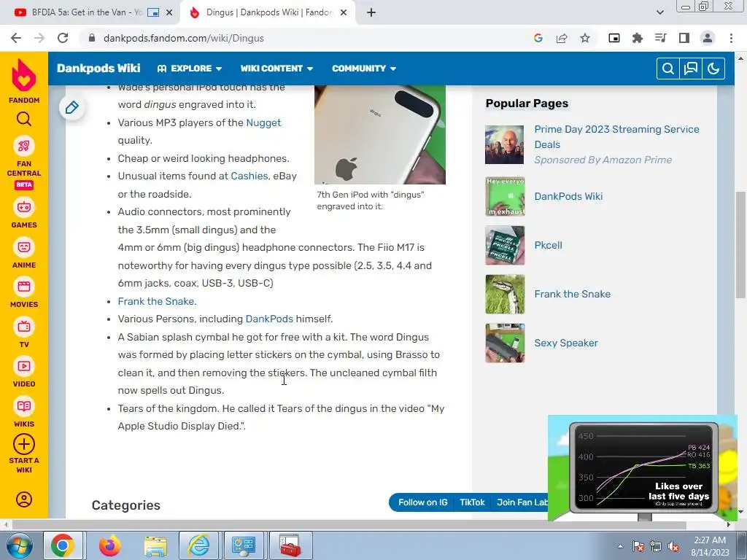Click the vertical page scrollbar thumb
Viewport: 747px width, 560px height.
(x=741, y=245)
